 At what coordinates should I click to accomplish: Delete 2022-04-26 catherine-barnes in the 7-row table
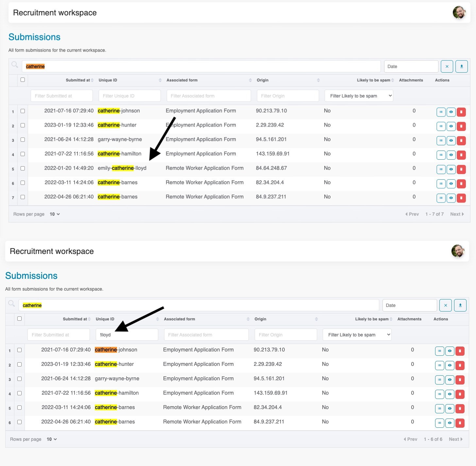[461, 198]
